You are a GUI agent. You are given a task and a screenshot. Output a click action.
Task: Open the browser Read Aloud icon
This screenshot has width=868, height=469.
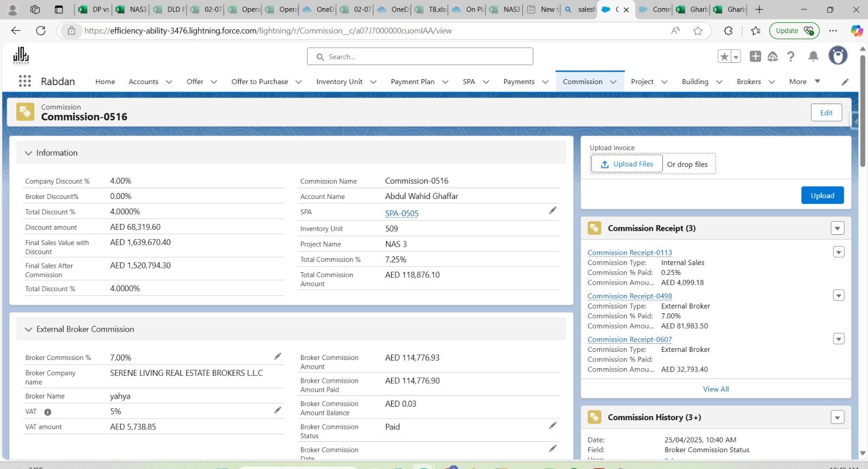675,31
